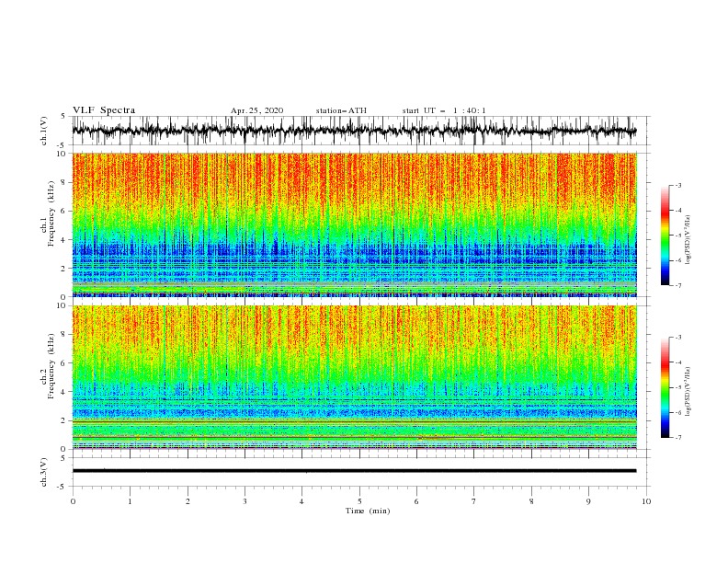Image resolution: width=728 pixels, height=563 pixels.
Task: Click the upper ch.1 PSD color bar
Action: pos(665,236)
